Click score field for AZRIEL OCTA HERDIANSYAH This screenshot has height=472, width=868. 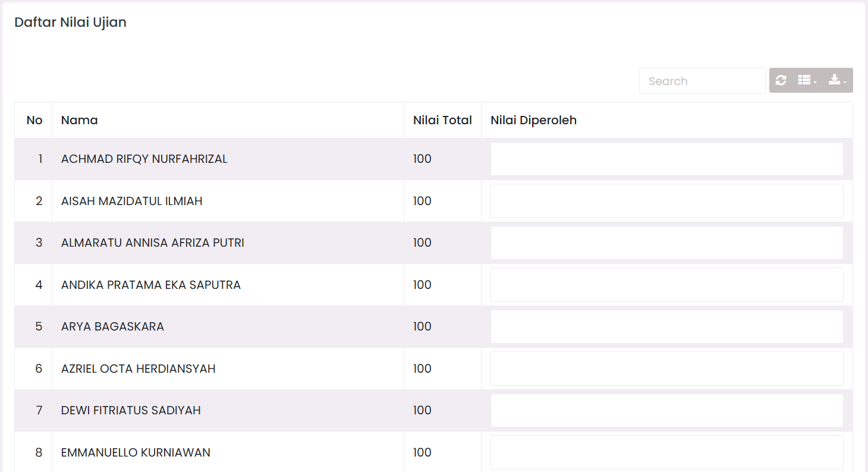click(666, 369)
